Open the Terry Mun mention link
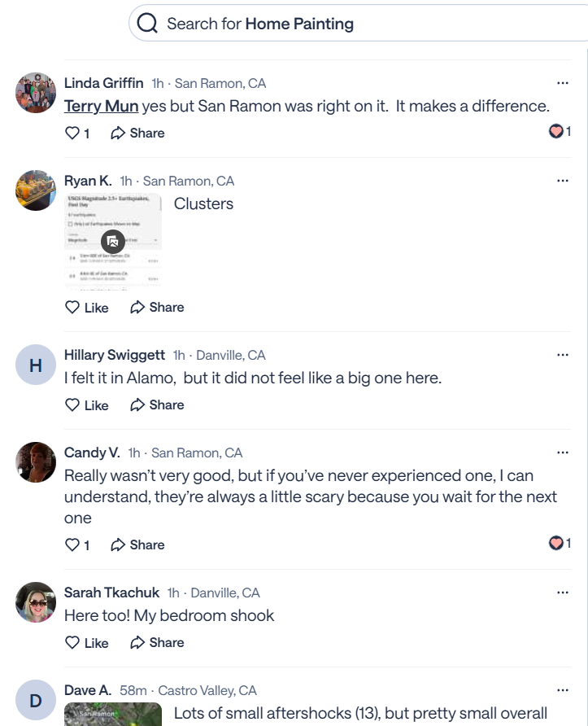The width and height of the screenshot is (588, 726). tap(101, 106)
